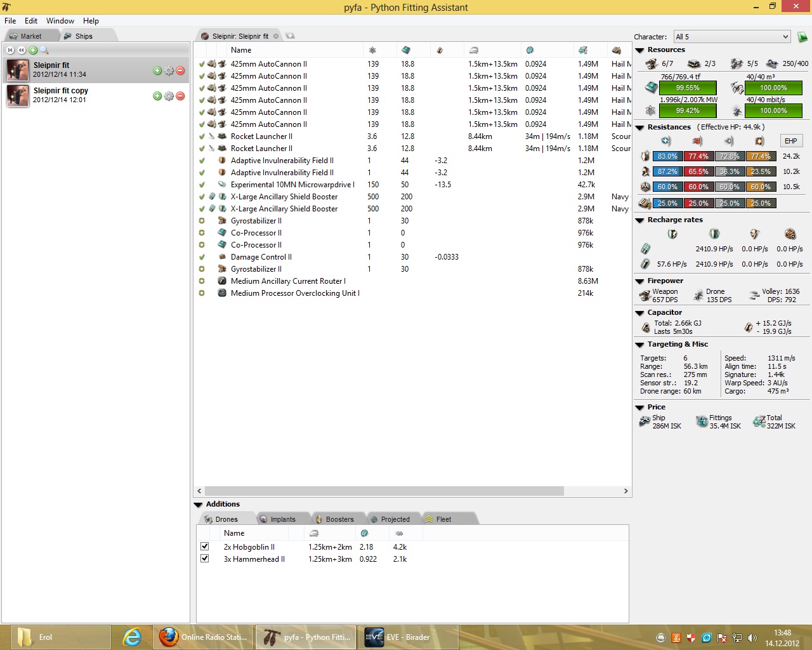
Task: Toggle the state icon of the Medium Processor Overclocking Unit I
Action: (202, 293)
